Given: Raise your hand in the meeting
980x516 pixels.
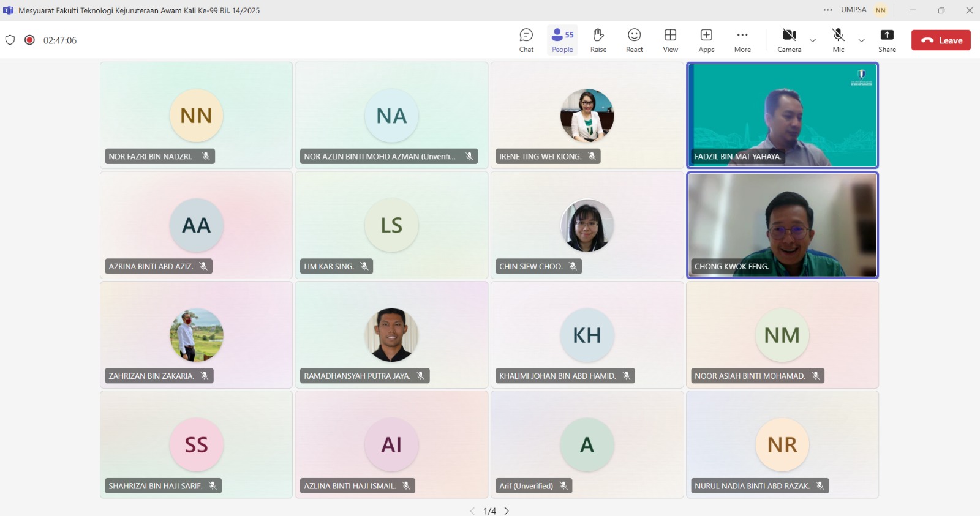Looking at the screenshot, I should coord(598,40).
